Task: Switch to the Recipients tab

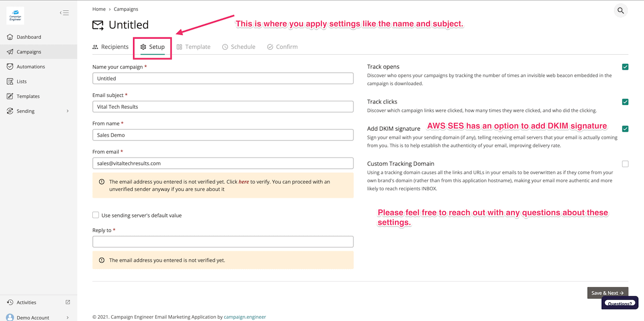Action: pyautogui.click(x=110, y=47)
